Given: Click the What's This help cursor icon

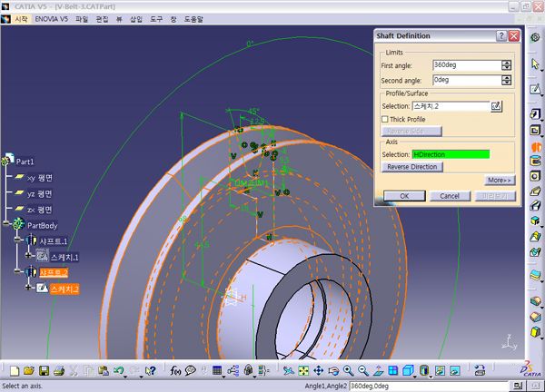Looking at the screenshot, I should pos(150,371).
